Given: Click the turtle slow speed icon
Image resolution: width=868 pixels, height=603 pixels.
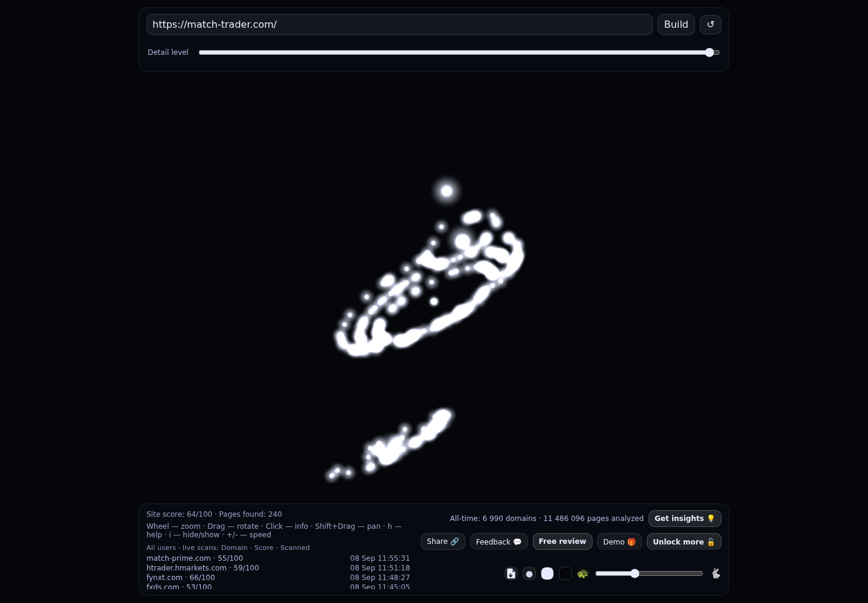Looking at the screenshot, I should tap(582, 573).
